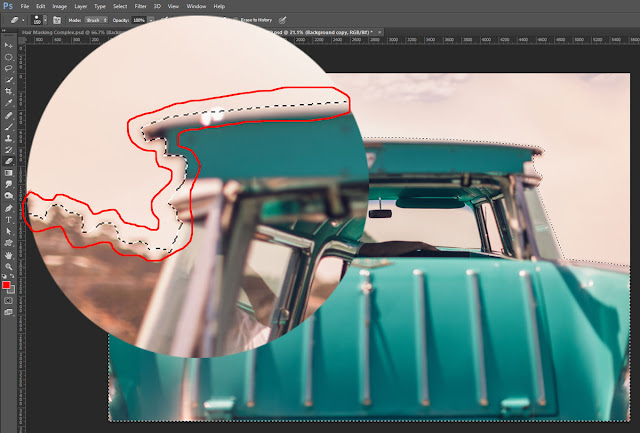
Task: Close the Background copy document tab
Action: point(380,32)
